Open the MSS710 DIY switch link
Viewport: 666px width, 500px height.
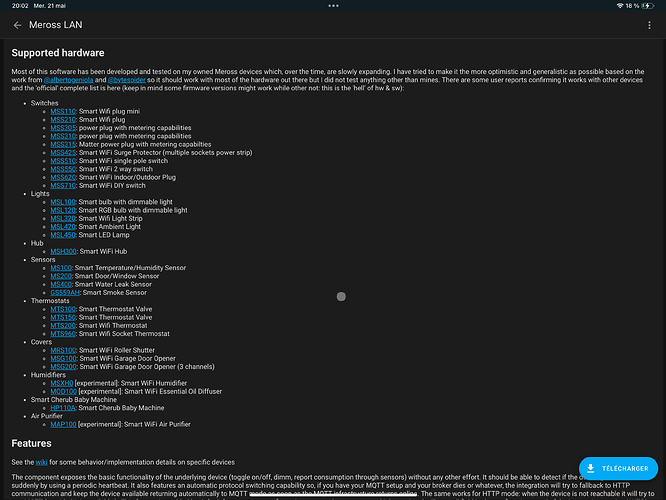point(63,186)
